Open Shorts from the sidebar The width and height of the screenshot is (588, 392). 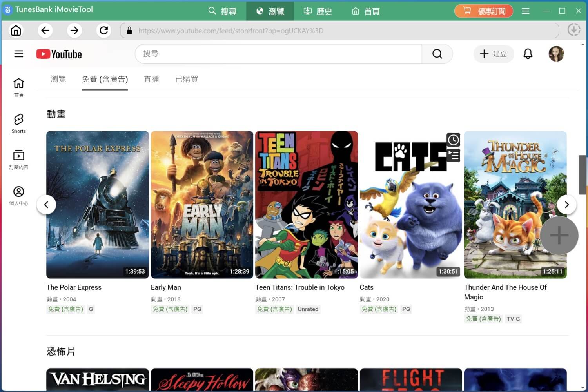(x=18, y=123)
